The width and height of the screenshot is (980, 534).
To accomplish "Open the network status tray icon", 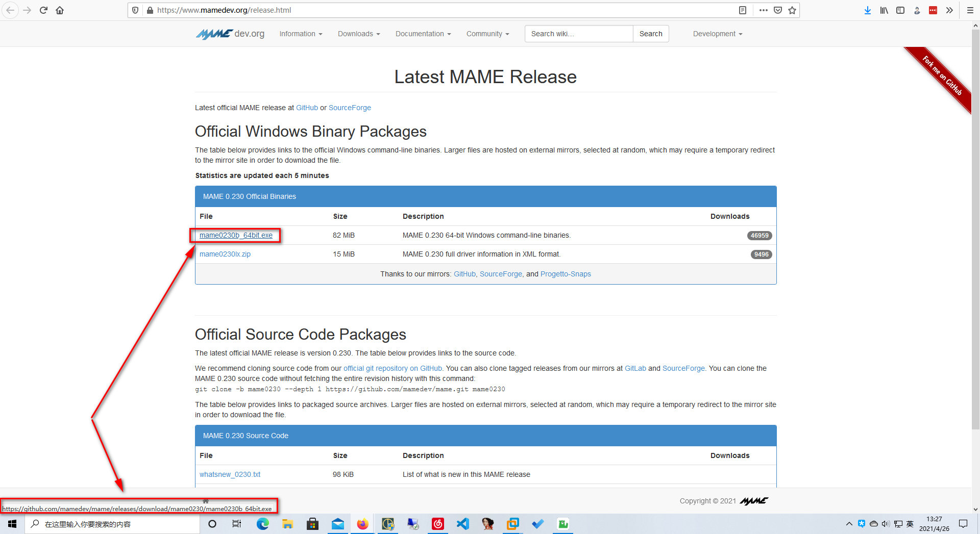I will [898, 524].
